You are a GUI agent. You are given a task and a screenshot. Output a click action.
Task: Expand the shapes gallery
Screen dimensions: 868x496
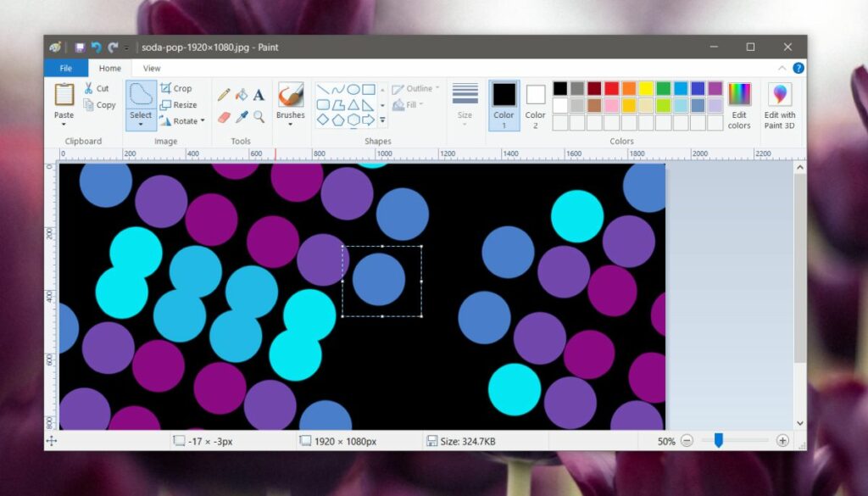click(x=381, y=119)
